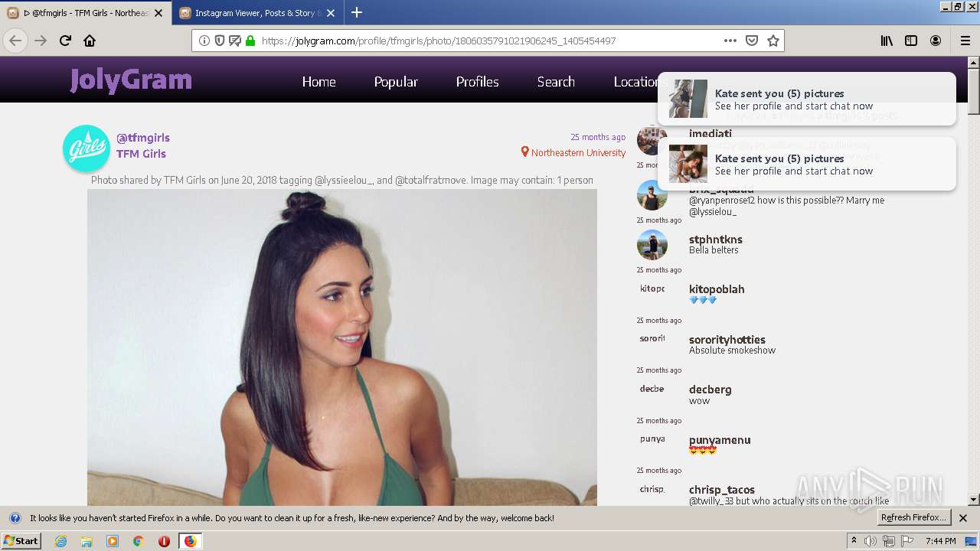The width and height of the screenshot is (980, 551).
Task: Click the green padlock connection icon
Action: pos(250,41)
